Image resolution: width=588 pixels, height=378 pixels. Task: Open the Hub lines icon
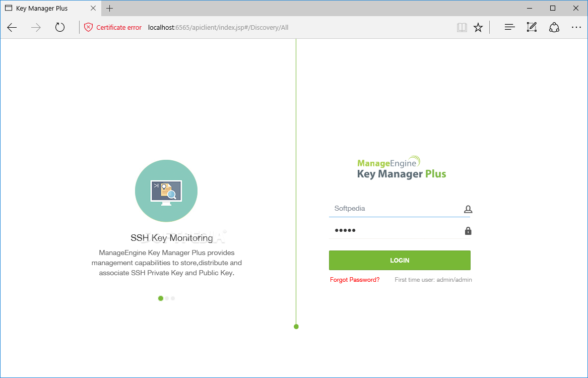[509, 27]
